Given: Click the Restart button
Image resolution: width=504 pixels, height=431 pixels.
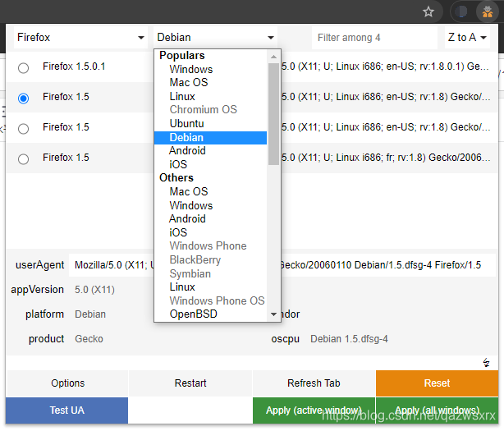Looking at the screenshot, I should click(x=190, y=383).
